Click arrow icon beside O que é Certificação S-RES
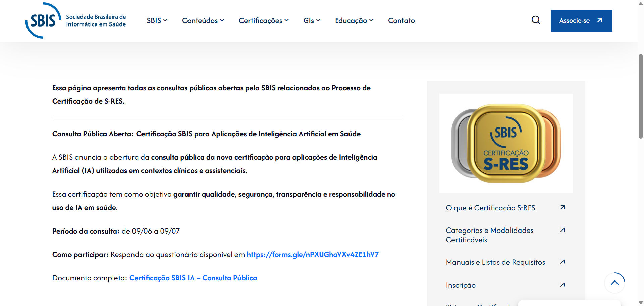 [562, 208]
